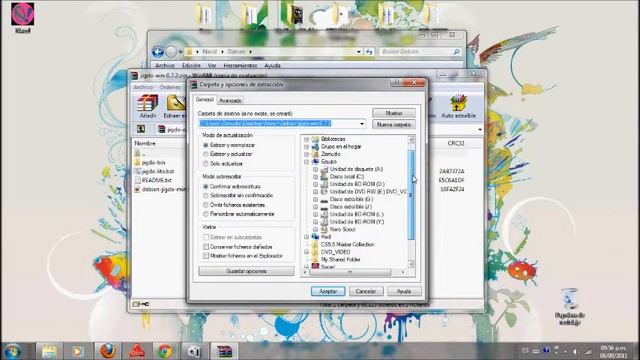Click the Cancelar button
640x360 pixels.
tap(366, 291)
